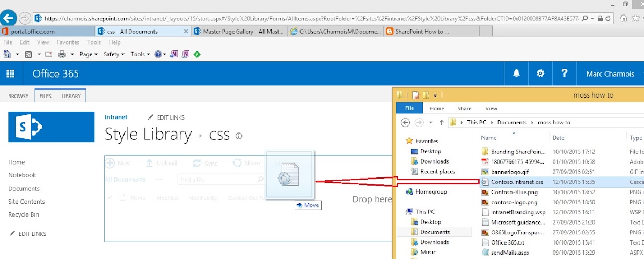644x259 pixels.
Task: Open the BROWSE ribbon tab
Action: tap(18, 97)
